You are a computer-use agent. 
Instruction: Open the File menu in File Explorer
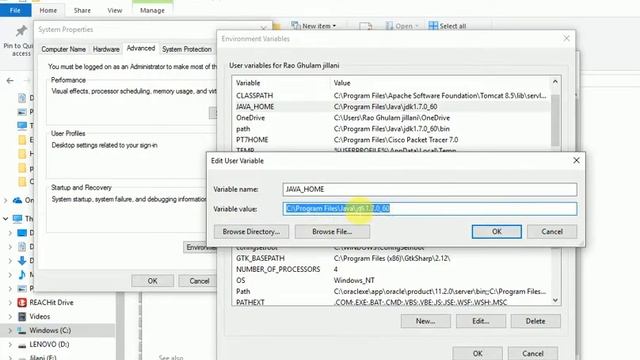click(15, 10)
